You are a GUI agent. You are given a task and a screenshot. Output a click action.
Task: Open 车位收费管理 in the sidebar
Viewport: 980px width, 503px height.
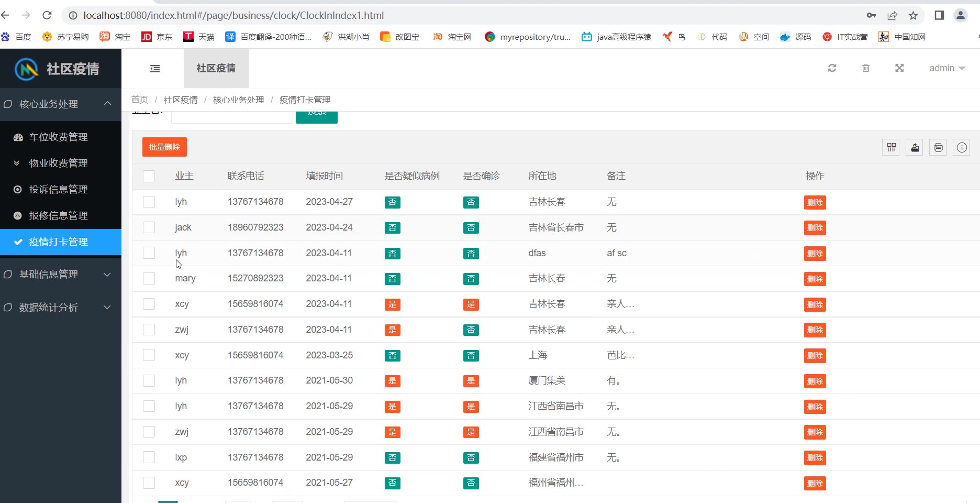(x=58, y=137)
